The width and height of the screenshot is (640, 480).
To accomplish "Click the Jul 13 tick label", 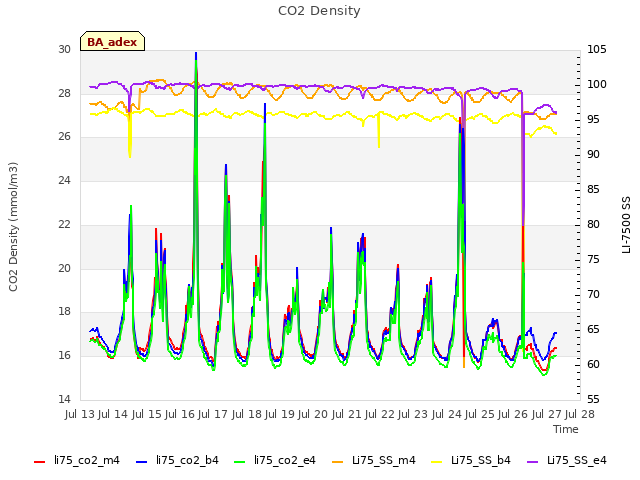I will tap(82, 414).
